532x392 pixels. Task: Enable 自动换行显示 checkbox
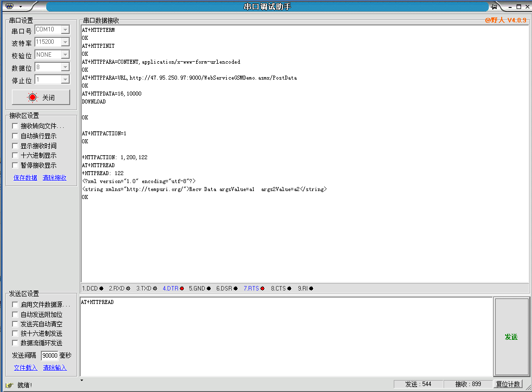(x=15, y=136)
